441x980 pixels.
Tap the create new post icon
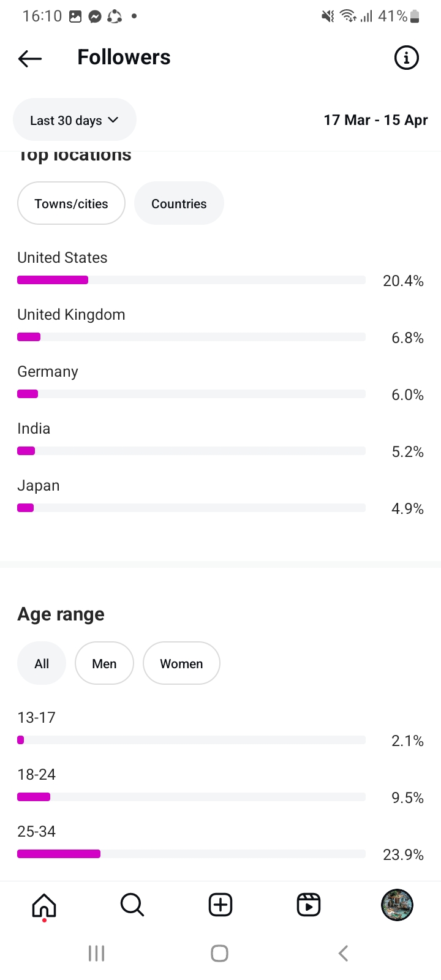point(221,905)
